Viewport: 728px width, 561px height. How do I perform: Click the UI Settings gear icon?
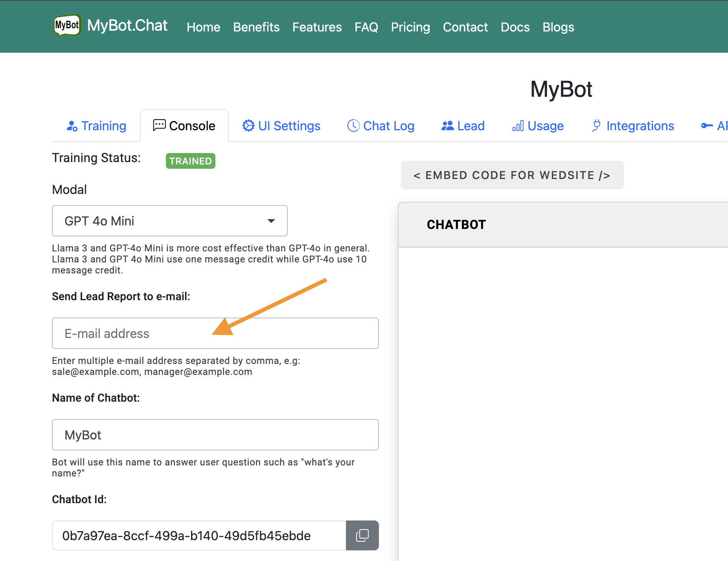(x=248, y=126)
